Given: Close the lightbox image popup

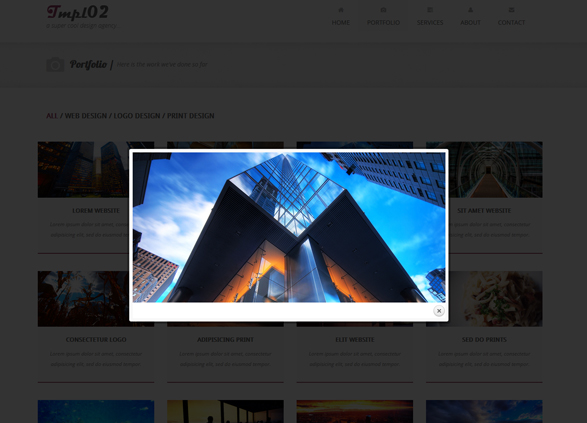Looking at the screenshot, I should (x=439, y=311).
